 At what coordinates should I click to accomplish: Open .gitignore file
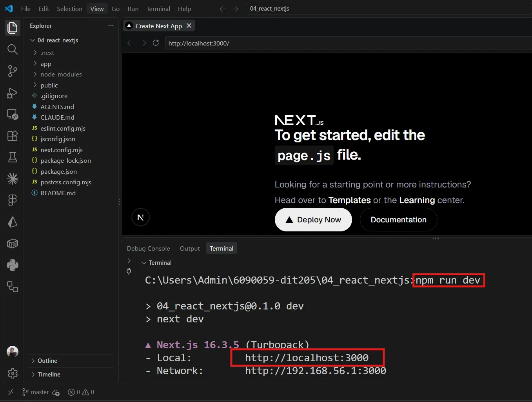pyautogui.click(x=54, y=96)
